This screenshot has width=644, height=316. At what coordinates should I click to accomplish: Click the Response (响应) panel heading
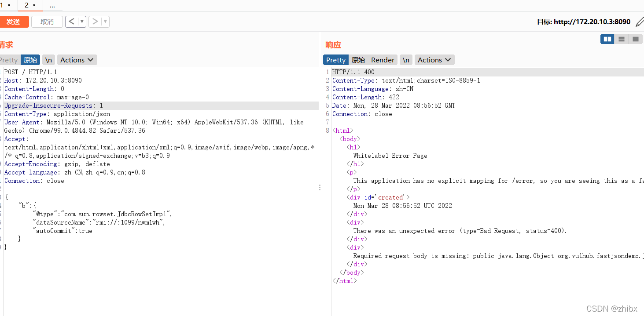(333, 45)
